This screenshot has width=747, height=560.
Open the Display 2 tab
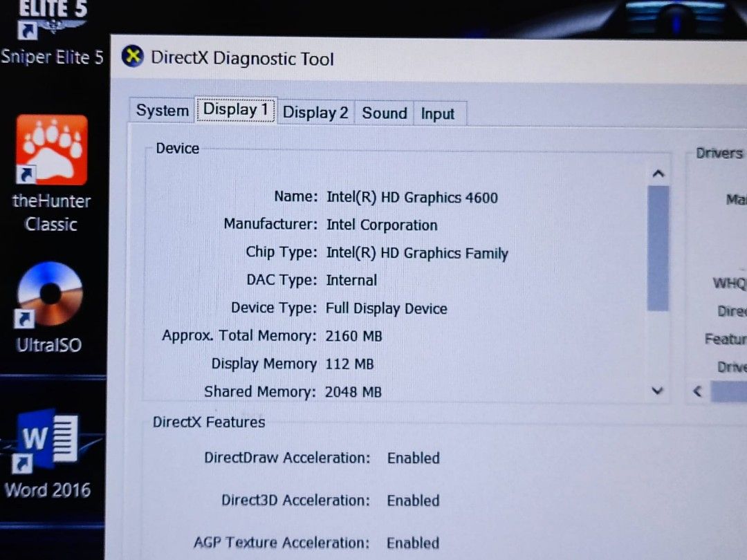pos(315,113)
